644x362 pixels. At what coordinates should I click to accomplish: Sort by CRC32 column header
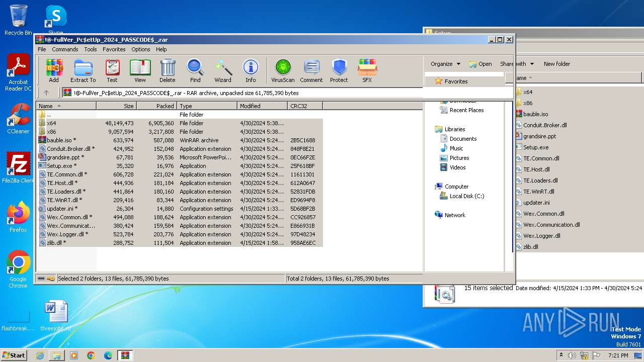[305, 106]
